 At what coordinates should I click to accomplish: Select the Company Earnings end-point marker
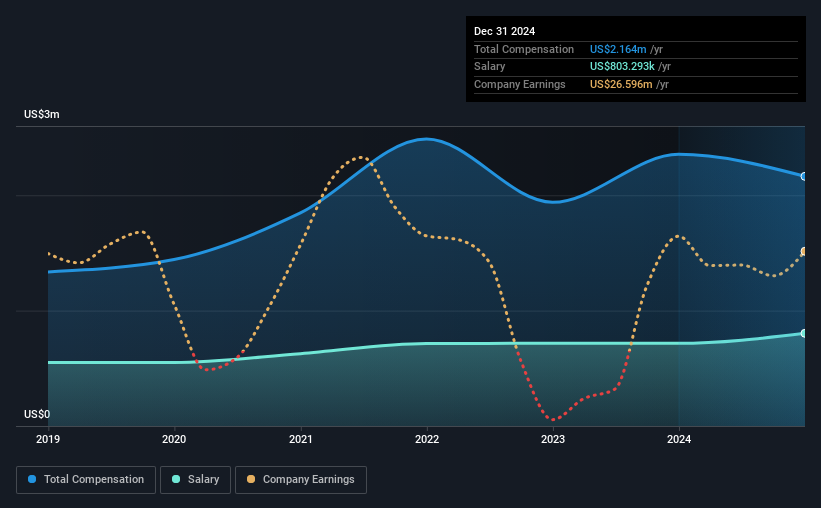pyautogui.click(x=804, y=252)
